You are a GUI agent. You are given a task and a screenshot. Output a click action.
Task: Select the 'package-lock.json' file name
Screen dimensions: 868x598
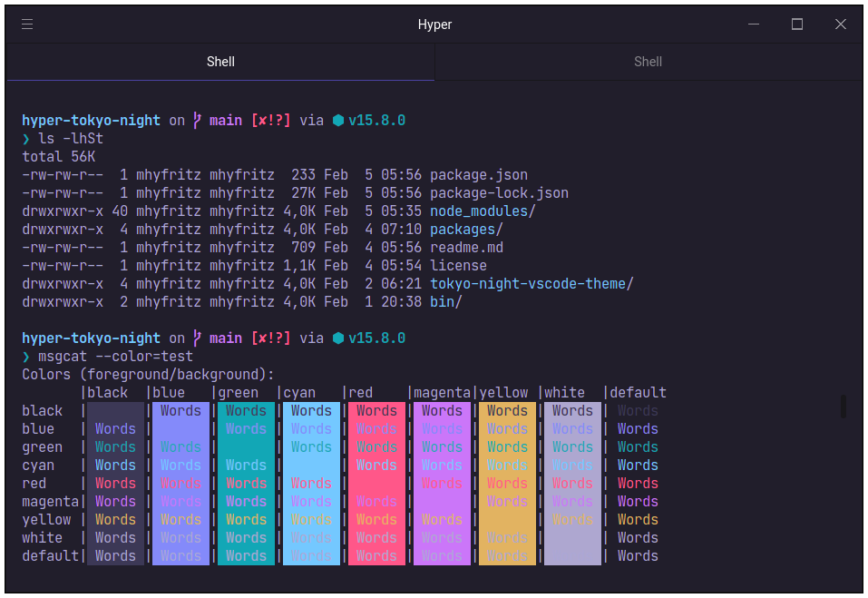click(x=500, y=193)
